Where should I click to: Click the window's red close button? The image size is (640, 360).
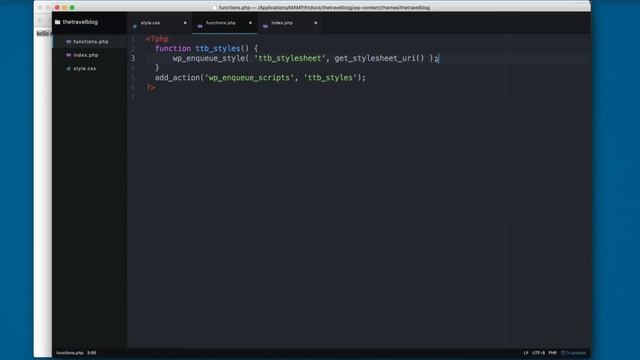coord(57,7)
